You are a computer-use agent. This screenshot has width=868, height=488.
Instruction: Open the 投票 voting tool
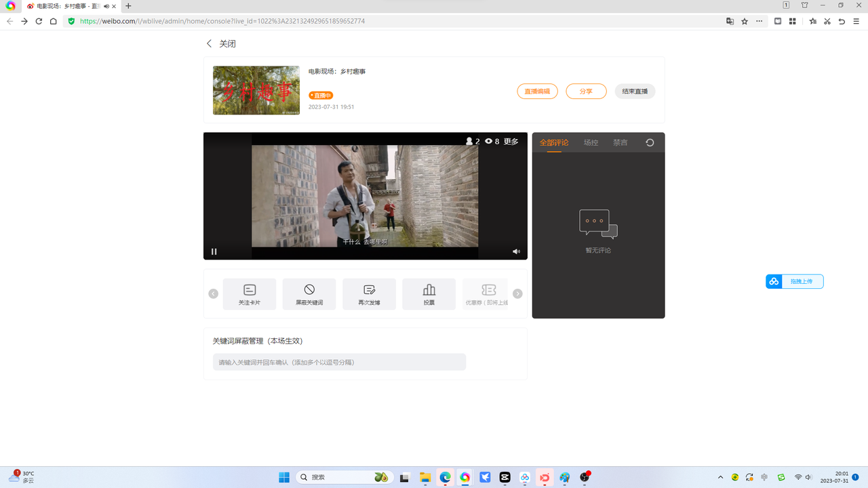tap(429, 294)
